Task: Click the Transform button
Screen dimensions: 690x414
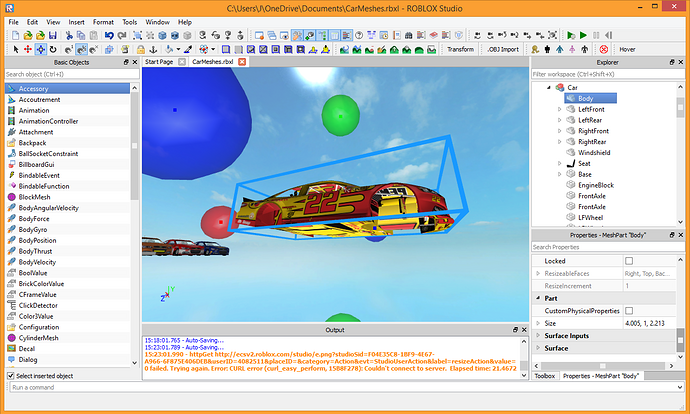Action: 460,49
